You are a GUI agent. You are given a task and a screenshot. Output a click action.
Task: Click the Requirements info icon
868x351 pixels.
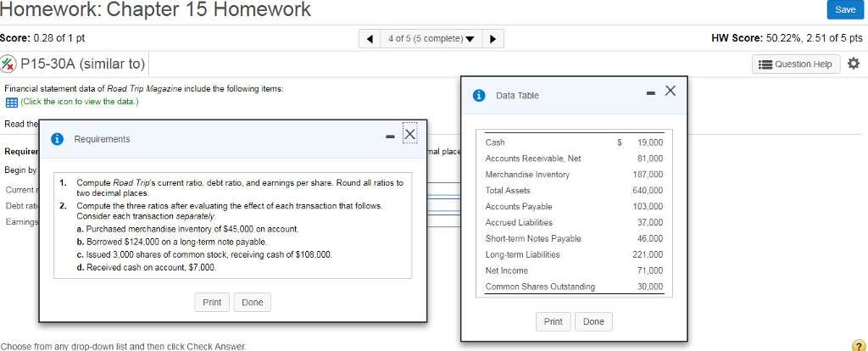[56, 140]
